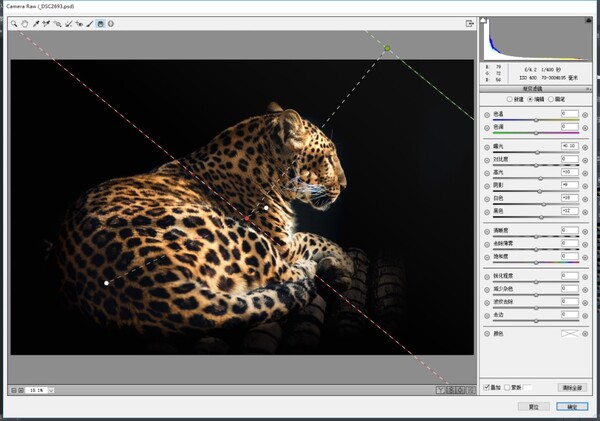600x421 pixels.
Task: Click the before/after preview Y icon
Action: tap(441, 390)
